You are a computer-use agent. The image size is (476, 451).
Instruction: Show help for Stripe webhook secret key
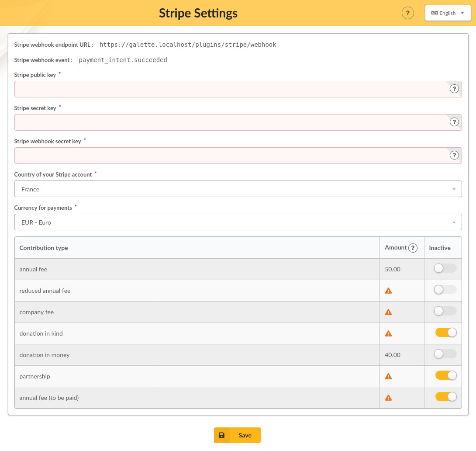454,155
